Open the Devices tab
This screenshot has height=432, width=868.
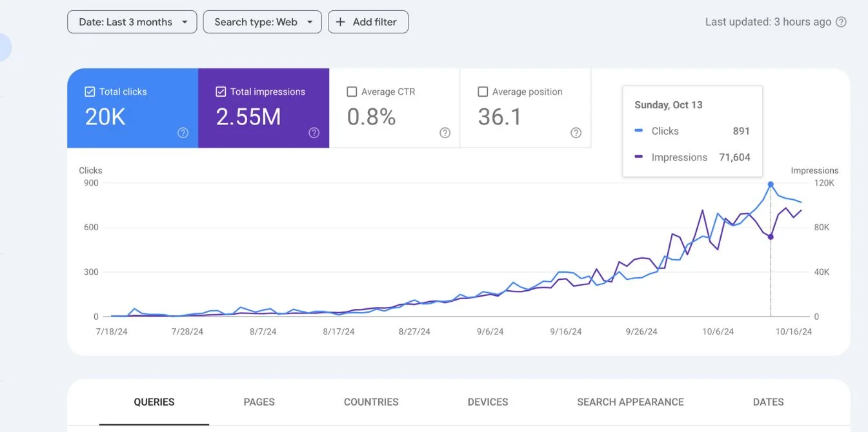[488, 402]
